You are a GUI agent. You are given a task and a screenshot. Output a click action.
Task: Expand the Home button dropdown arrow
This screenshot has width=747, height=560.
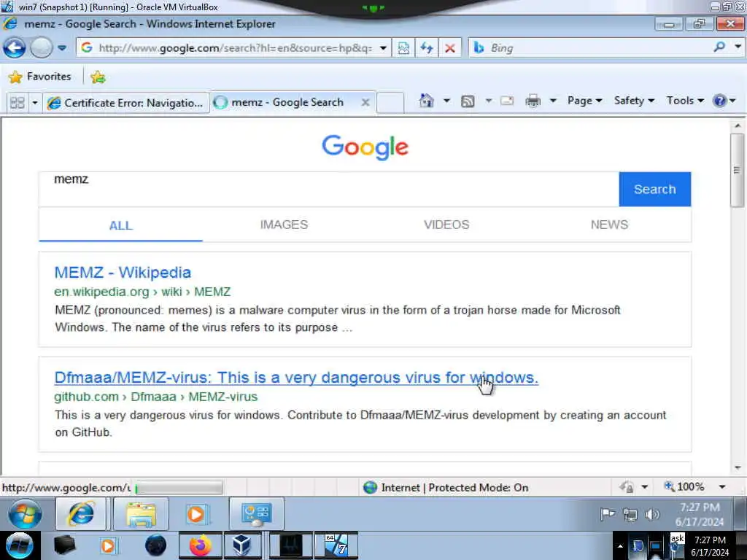(x=446, y=101)
